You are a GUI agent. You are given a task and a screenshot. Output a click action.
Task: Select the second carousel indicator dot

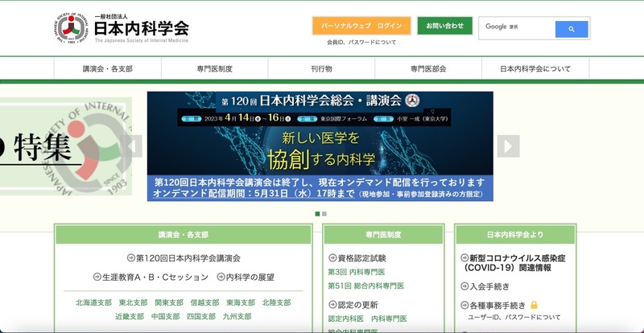point(324,214)
